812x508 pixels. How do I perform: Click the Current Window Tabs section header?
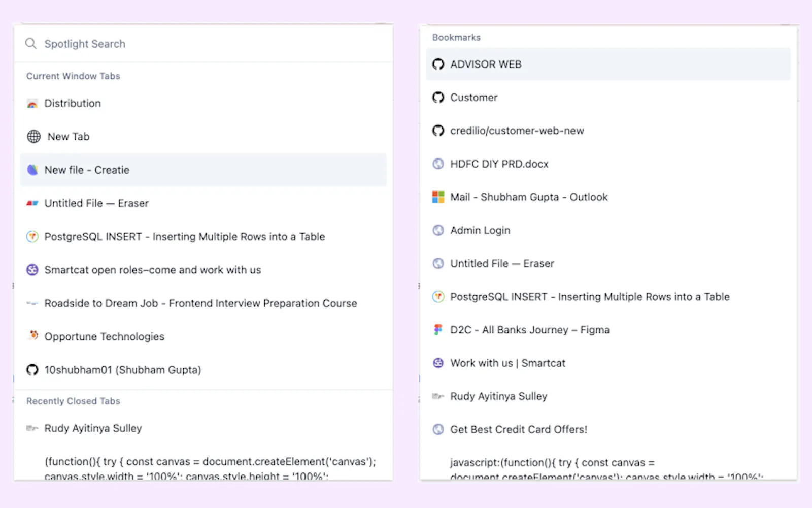tap(73, 76)
